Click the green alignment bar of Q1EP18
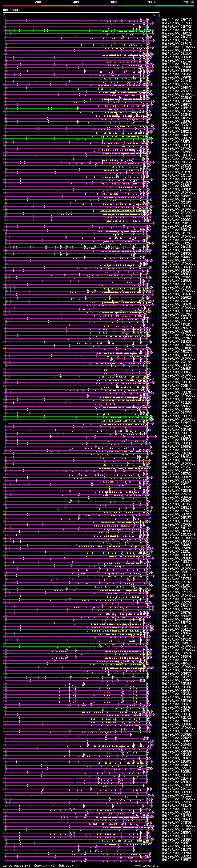 (x=42, y=108)
